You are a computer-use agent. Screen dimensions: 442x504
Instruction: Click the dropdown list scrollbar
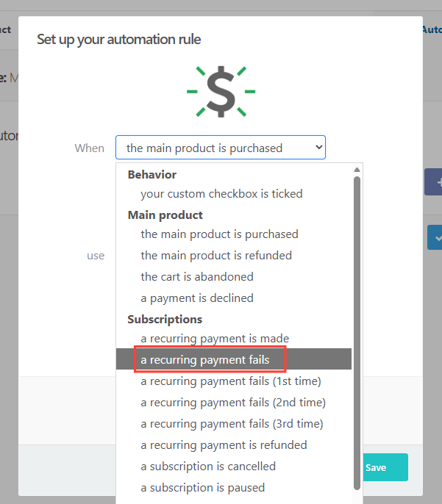coord(357,331)
